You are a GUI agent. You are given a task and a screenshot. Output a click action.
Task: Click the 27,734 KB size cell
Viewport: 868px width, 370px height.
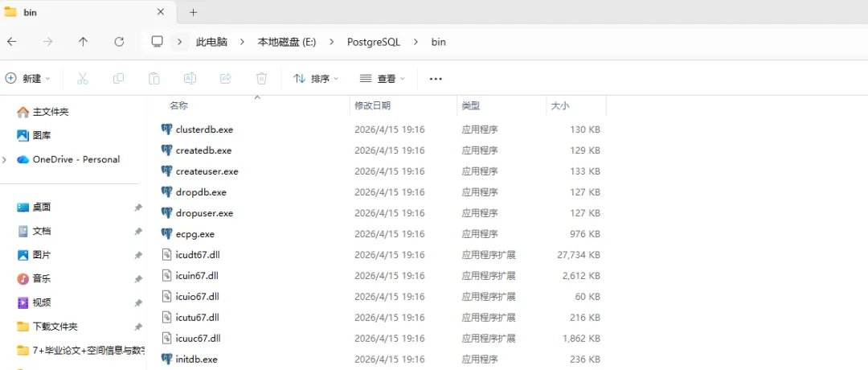coord(579,255)
